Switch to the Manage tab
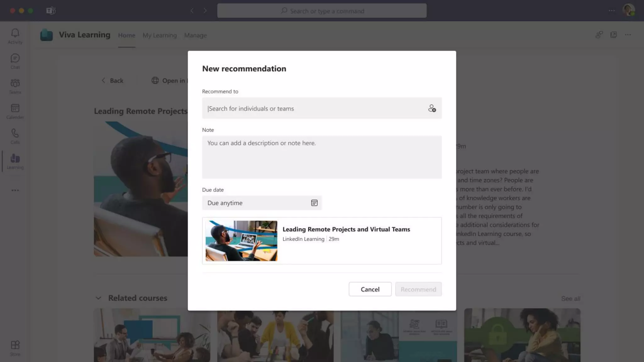The image size is (644, 362). (x=195, y=36)
